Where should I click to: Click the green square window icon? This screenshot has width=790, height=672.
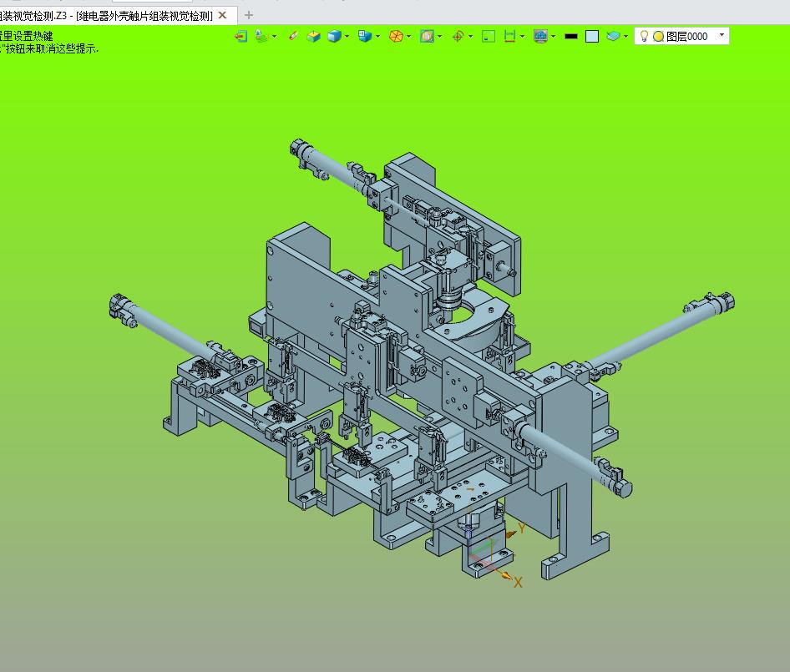click(489, 36)
